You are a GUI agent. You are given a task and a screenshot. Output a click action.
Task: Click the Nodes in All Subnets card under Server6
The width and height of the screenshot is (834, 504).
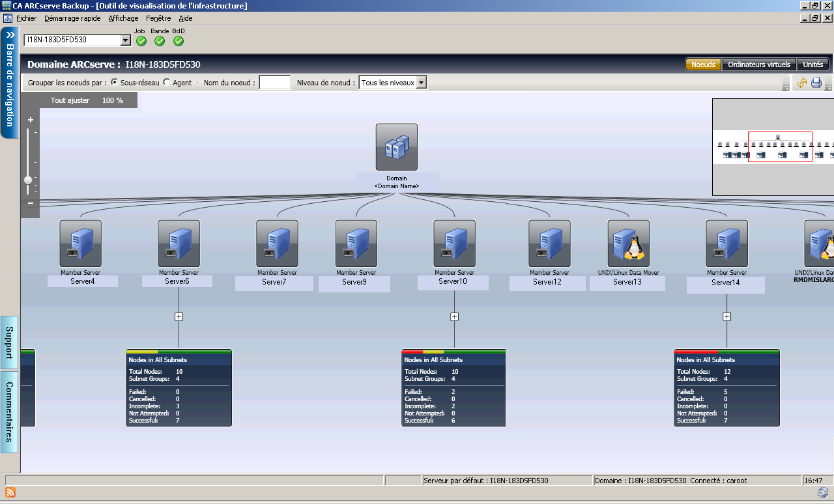click(179, 388)
